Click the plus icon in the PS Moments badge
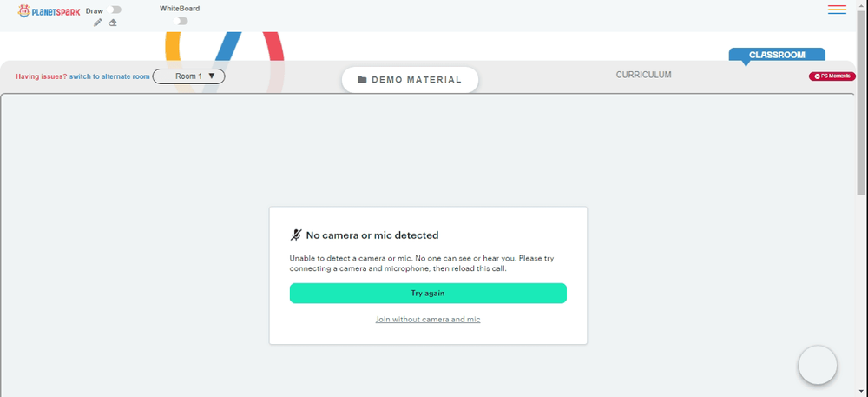 coord(817,76)
